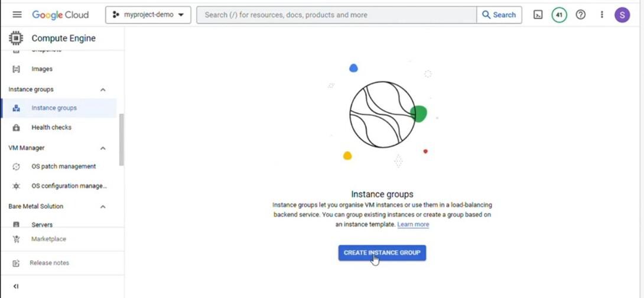The width and height of the screenshot is (644, 298).
Task: Click the Instance groups sidebar icon
Action: pos(16,108)
